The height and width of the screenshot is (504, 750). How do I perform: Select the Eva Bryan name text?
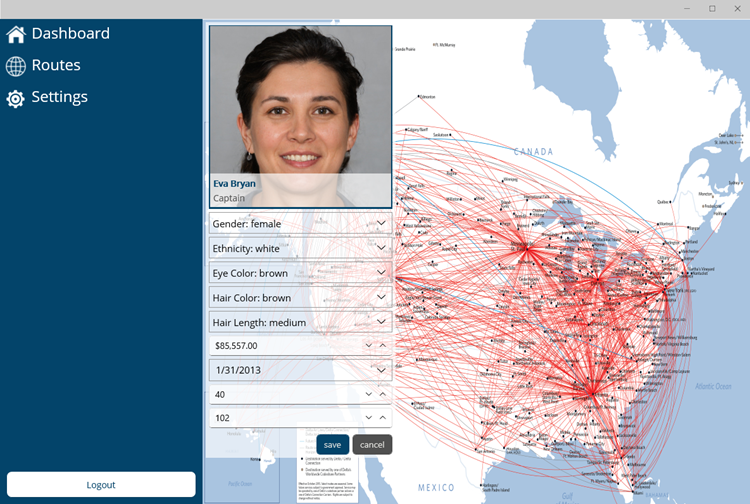click(234, 184)
